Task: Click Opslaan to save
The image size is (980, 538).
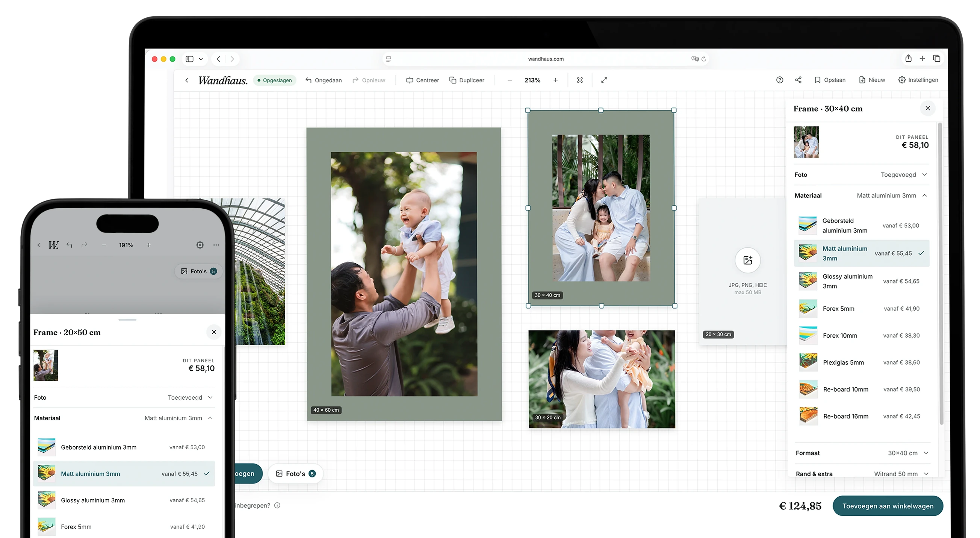Action: [x=830, y=80]
